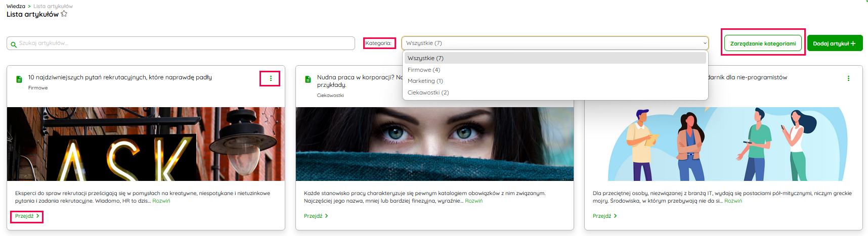Open three-dot menu on the non-programmers article
This screenshot has height=236, width=868.
[x=848, y=78]
